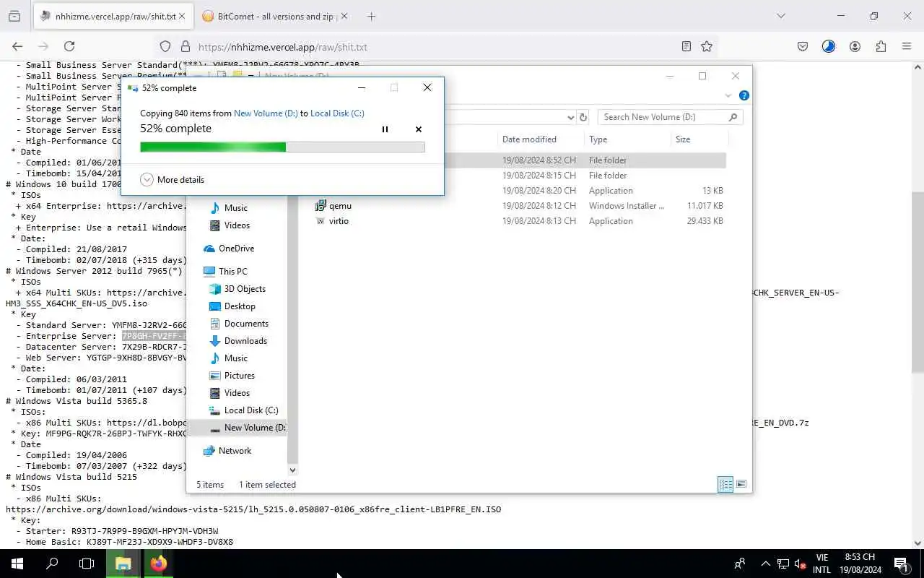Open Pictures folder in sidebar
This screenshot has height=578, width=924.
click(x=239, y=376)
